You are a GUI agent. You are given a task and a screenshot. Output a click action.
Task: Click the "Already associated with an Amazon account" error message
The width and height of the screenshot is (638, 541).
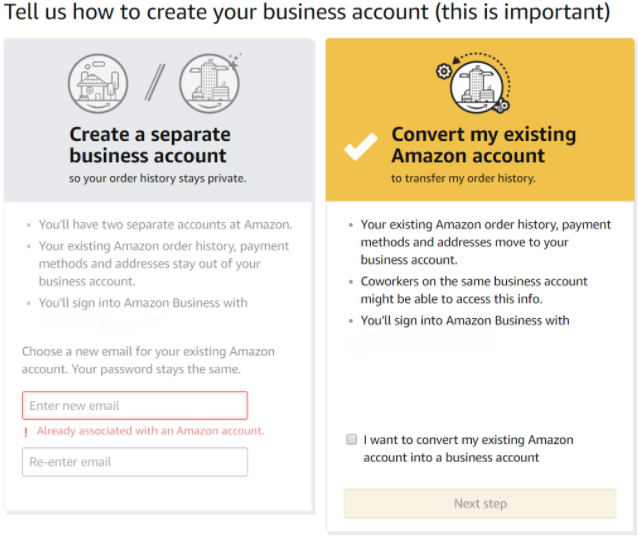tap(150, 431)
